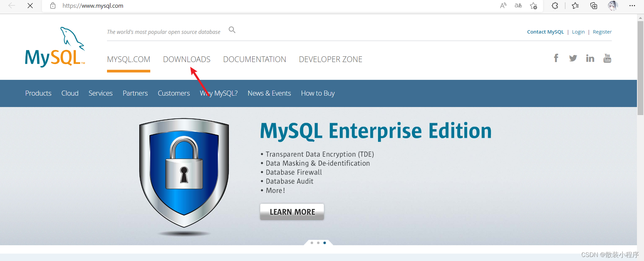Open the Customers menu item
This screenshot has width=644, height=261.
tap(174, 93)
